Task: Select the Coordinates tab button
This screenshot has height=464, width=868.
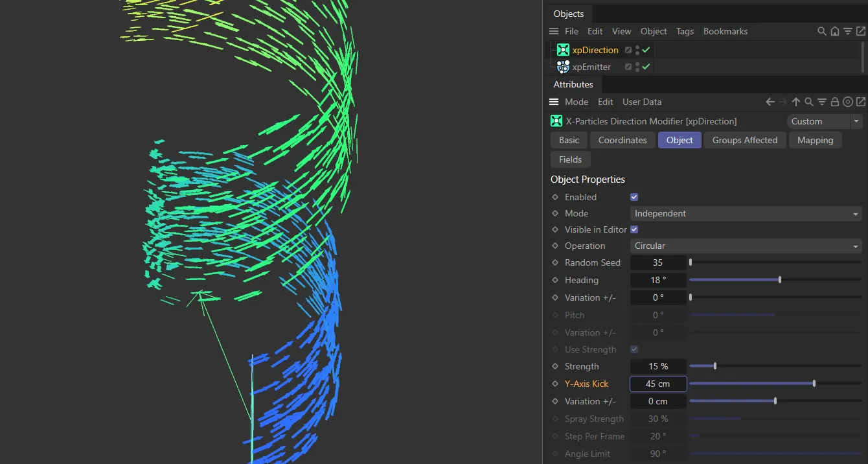Action: 622,140
